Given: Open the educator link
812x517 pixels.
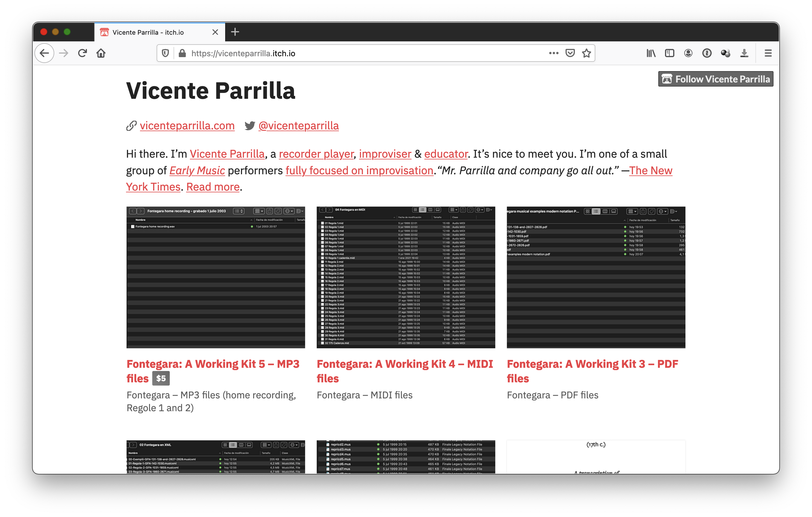Looking at the screenshot, I should (446, 154).
